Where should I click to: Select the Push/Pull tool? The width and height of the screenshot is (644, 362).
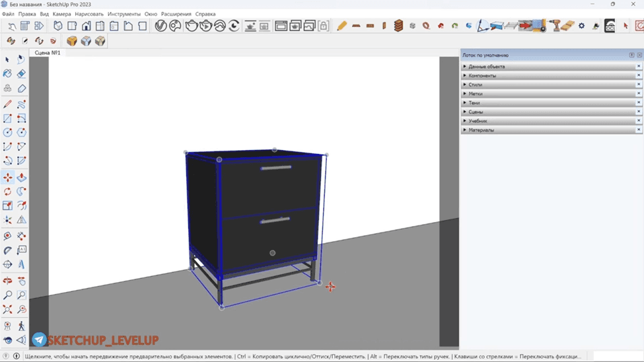coord(21,178)
